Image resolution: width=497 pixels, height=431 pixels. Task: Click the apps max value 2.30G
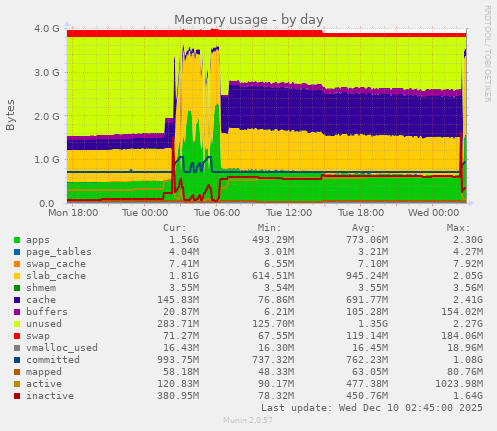click(x=468, y=240)
